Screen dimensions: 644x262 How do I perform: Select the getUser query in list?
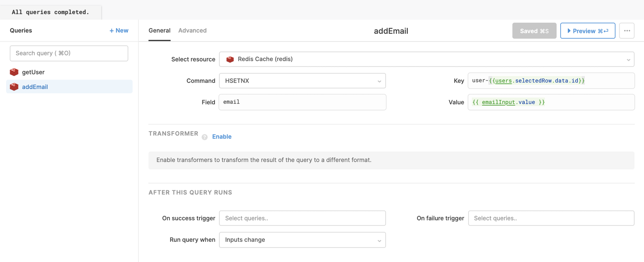(x=33, y=72)
